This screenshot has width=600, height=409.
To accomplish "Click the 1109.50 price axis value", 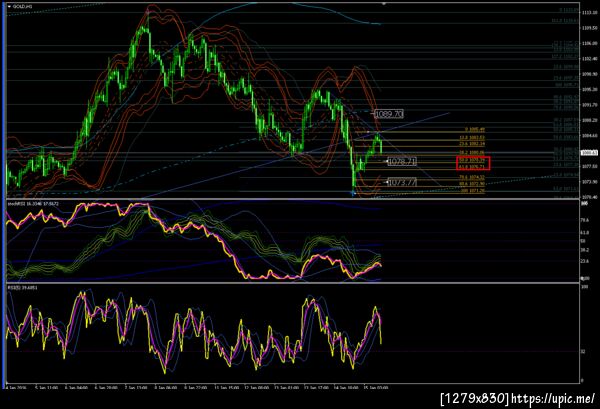I will pyautogui.click(x=590, y=28).
